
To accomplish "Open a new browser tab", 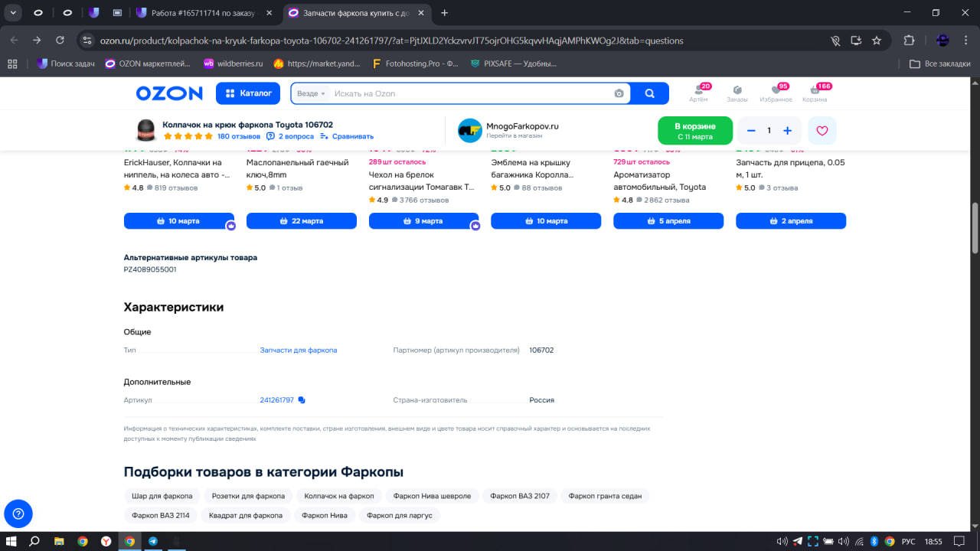I will [x=445, y=13].
